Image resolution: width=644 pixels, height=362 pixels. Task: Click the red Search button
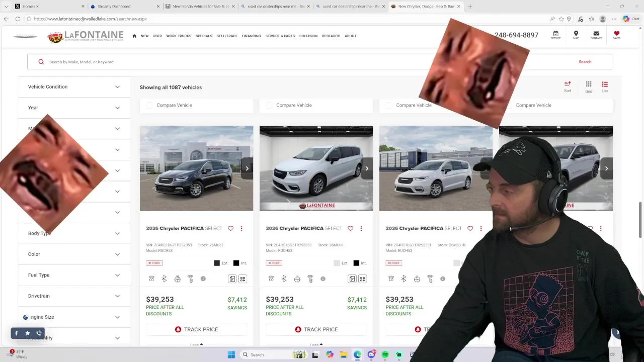click(585, 62)
